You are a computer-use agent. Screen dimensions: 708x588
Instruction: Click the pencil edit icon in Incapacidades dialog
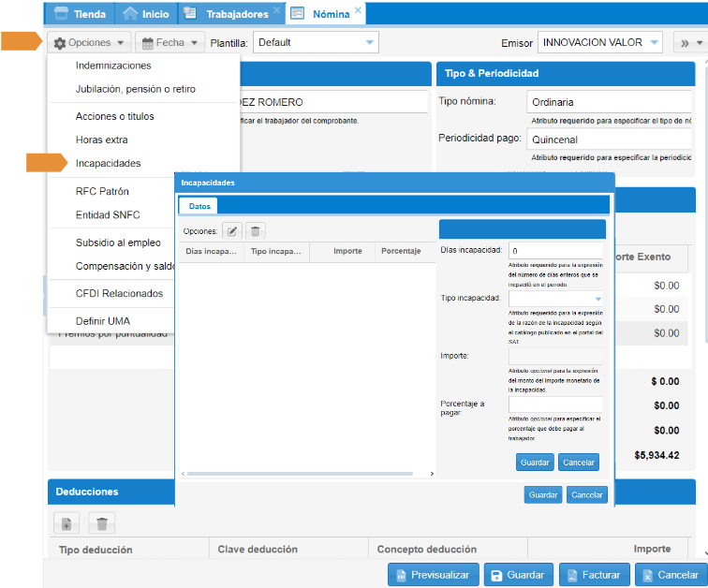pyautogui.click(x=231, y=230)
